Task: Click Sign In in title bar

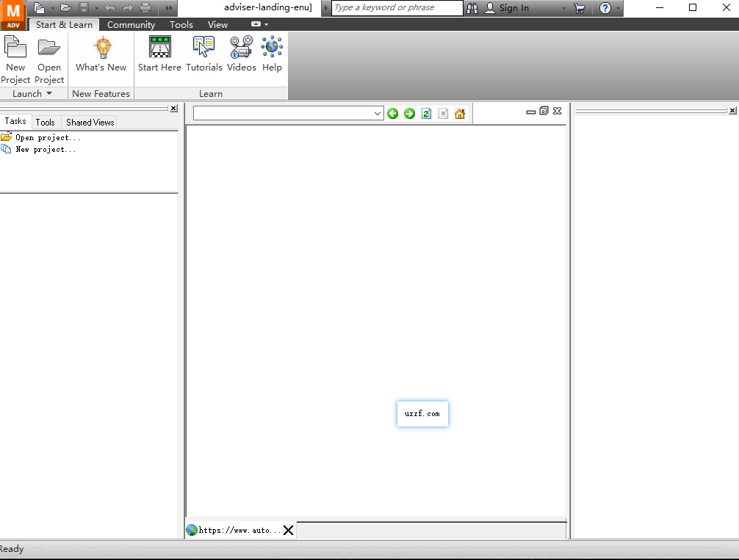Action: (513, 8)
